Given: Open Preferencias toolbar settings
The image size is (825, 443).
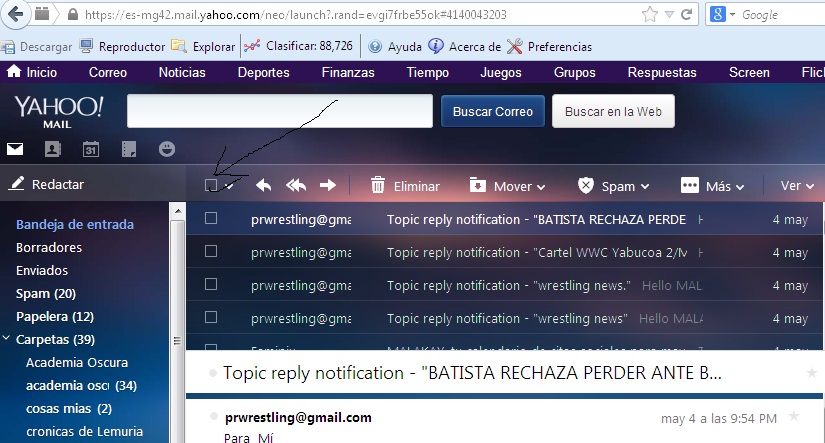Looking at the screenshot, I should (549, 46).
